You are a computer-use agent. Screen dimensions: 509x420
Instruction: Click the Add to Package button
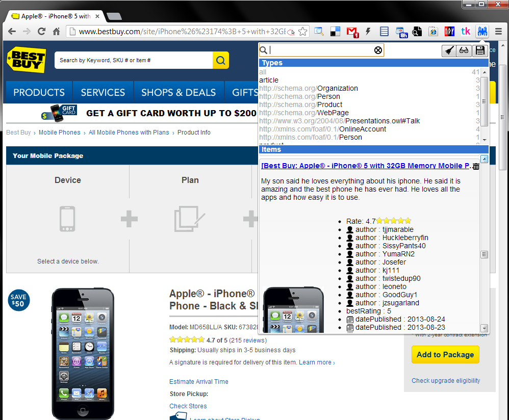445,355
